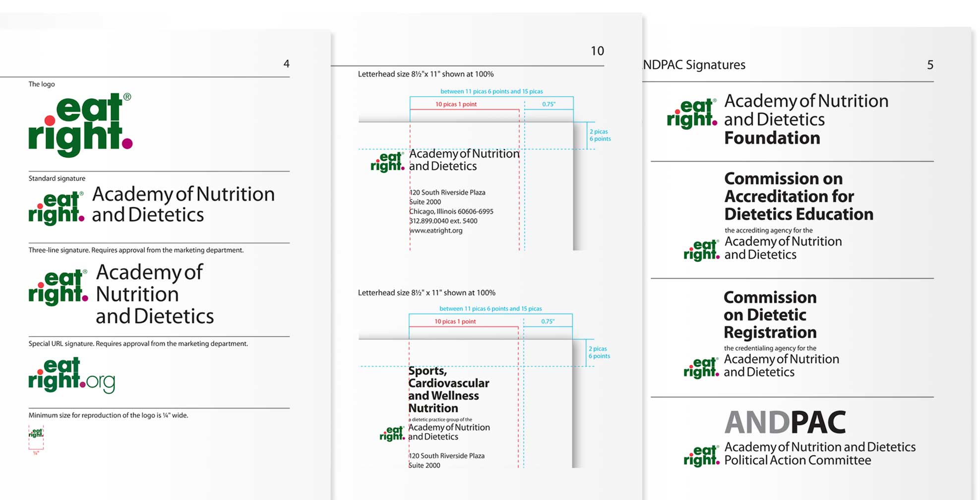Click the "Commission on Dietetic Registration" heading
Image resolution: width=980 pixels, height=500 pixels.
point(770,314)
